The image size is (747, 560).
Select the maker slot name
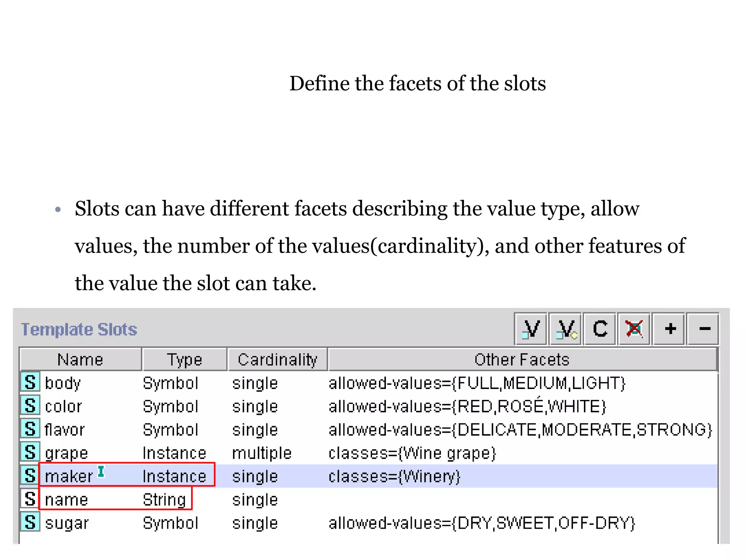pyautogui.click(x=69, y=477)
